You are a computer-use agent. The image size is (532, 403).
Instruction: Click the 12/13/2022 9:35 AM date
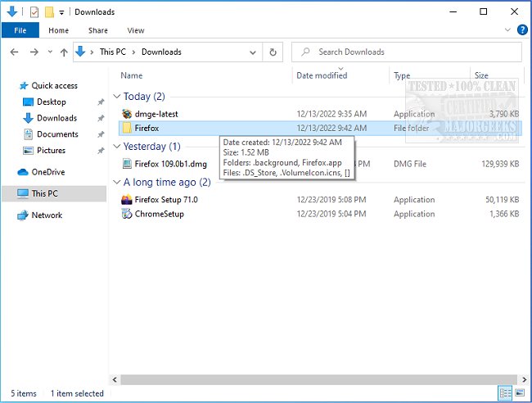(x=331, y=114)
